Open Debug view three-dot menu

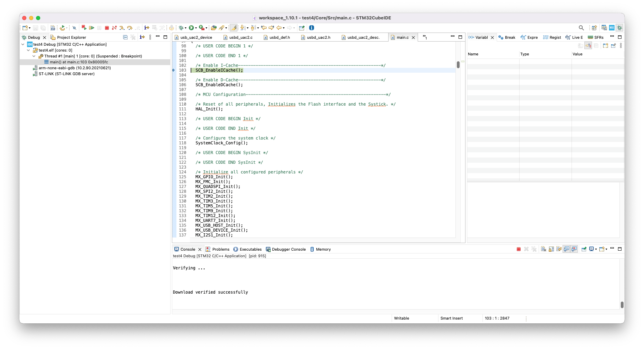tap(150, 37)
